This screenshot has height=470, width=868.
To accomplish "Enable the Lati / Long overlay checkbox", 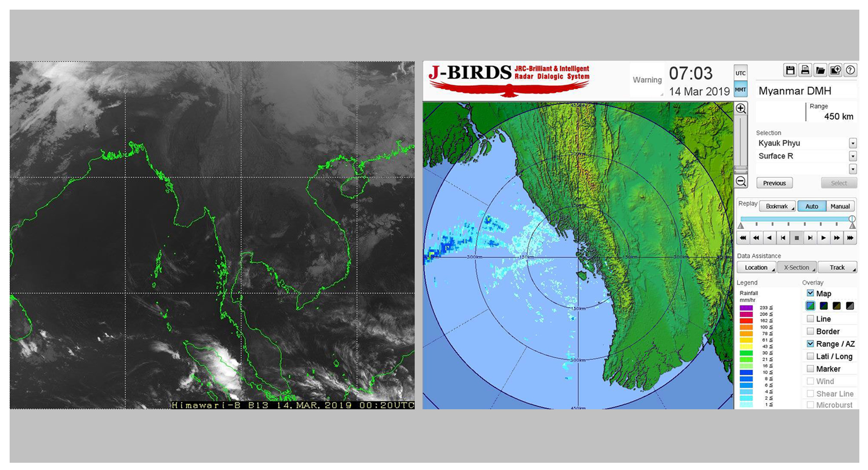I will pyautogui.click(x=811, y=356).
